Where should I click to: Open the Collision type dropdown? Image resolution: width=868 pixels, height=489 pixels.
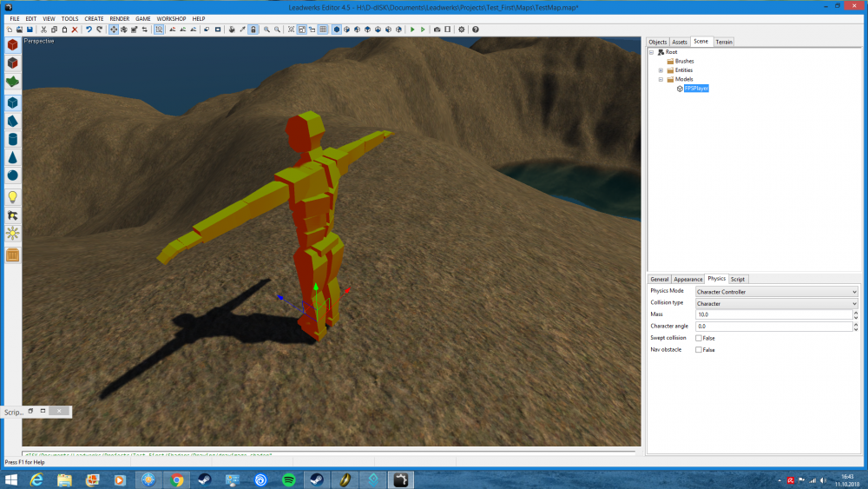click(x=777, y=303)
